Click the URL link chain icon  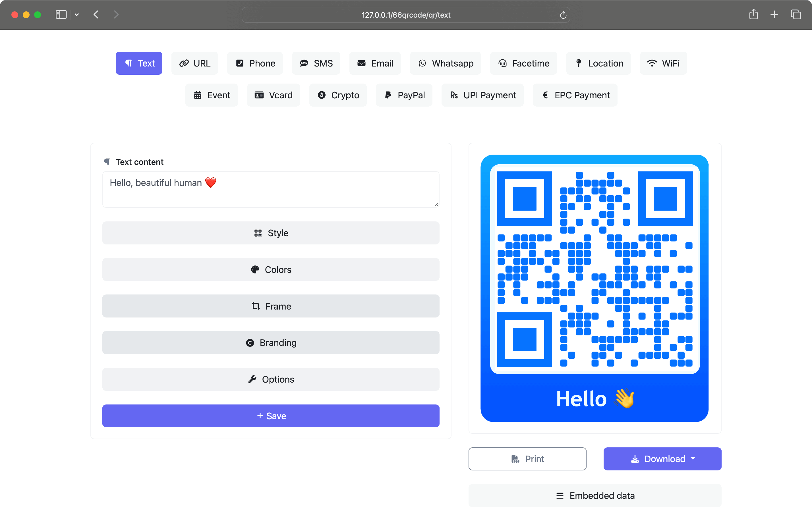[184, 63]
